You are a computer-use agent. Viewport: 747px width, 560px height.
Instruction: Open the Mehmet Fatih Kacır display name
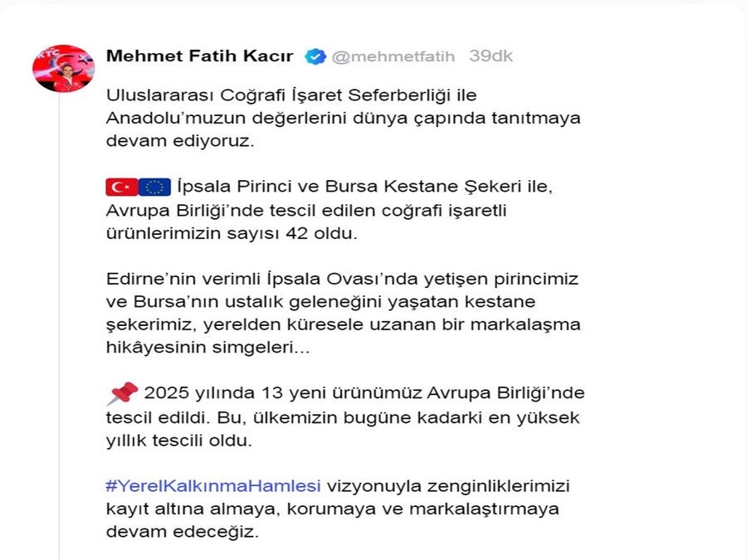200,56
